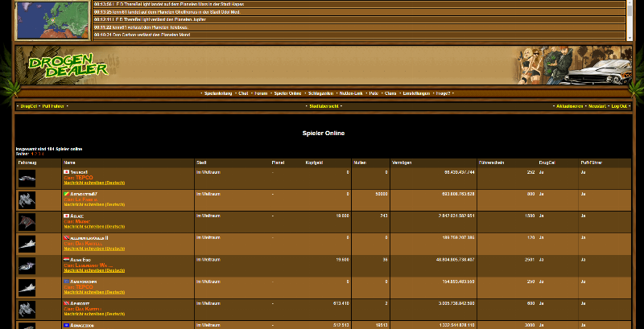The width and height of the screenshot is (644, 329).
Task: Click the player name Armageddon
Action: click(82, 326)
